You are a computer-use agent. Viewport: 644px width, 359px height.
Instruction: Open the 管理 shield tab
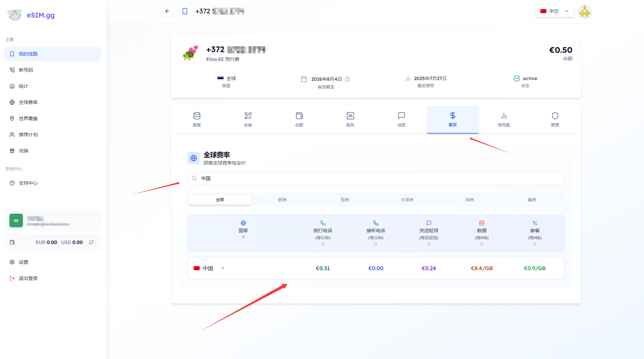[x=555, y=119]
